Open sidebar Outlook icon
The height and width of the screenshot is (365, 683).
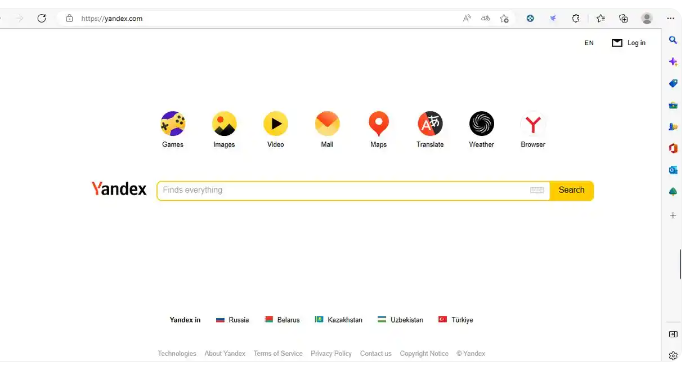coord(673,170)
